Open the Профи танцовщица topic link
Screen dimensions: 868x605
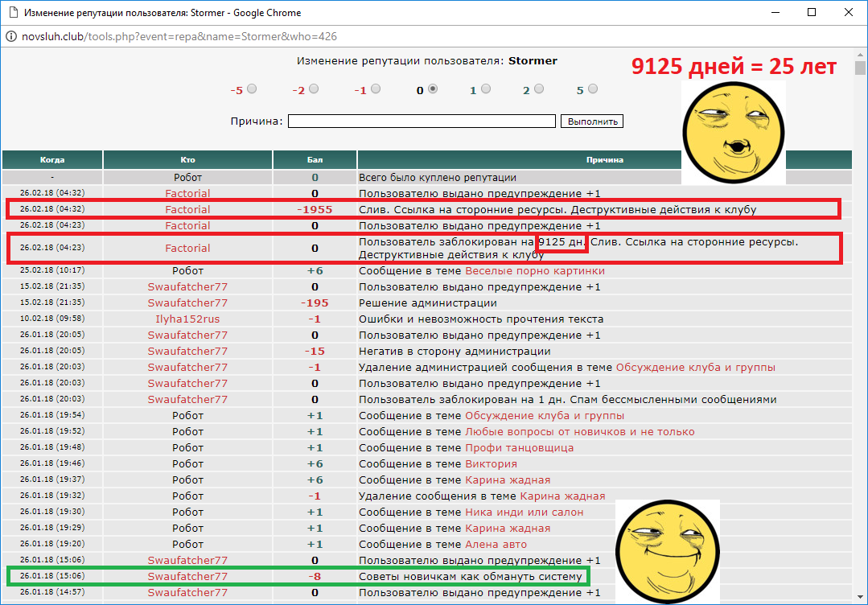(x=519, y=448)
